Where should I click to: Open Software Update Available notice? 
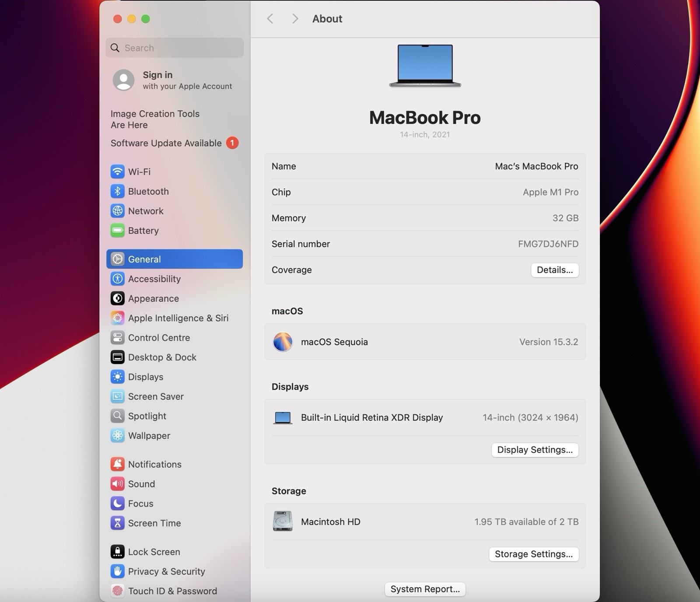coord(174,143)
